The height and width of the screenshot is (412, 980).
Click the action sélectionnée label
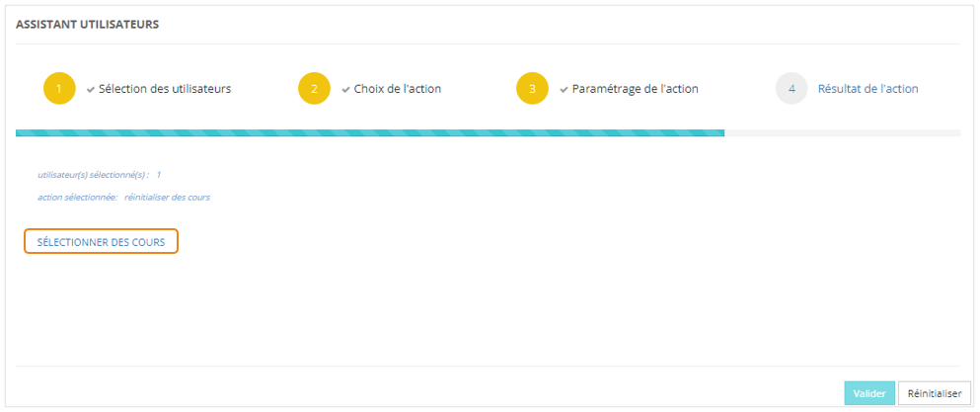pos(77,197)
